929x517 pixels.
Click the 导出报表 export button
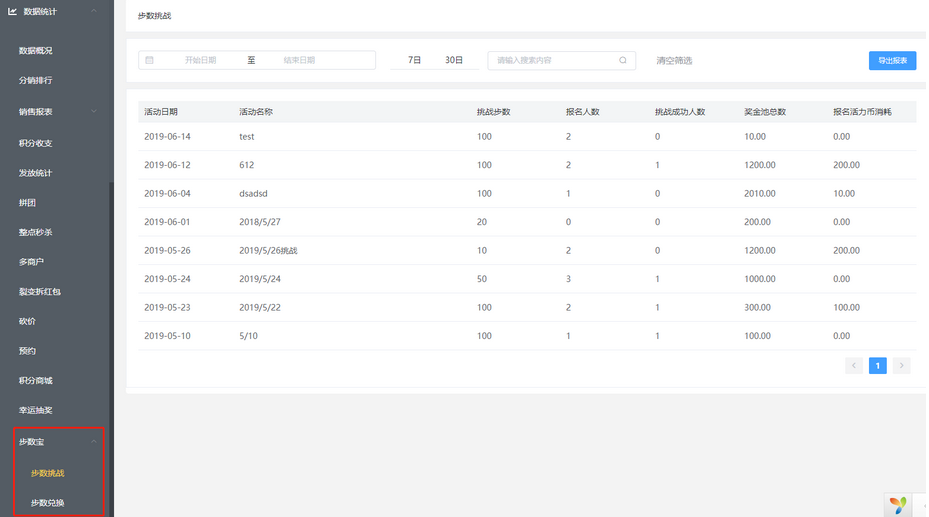pyautogui.click(x=892, y=60)
